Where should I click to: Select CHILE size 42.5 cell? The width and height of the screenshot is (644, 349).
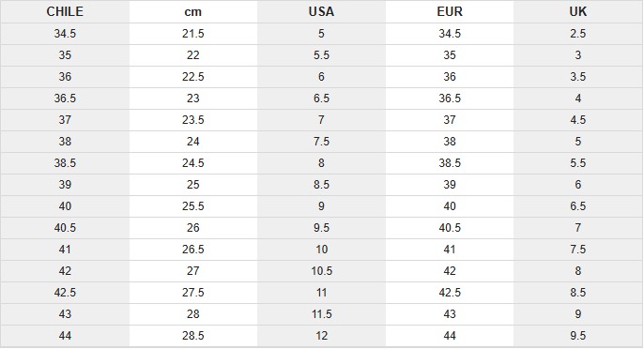(65, 293)
